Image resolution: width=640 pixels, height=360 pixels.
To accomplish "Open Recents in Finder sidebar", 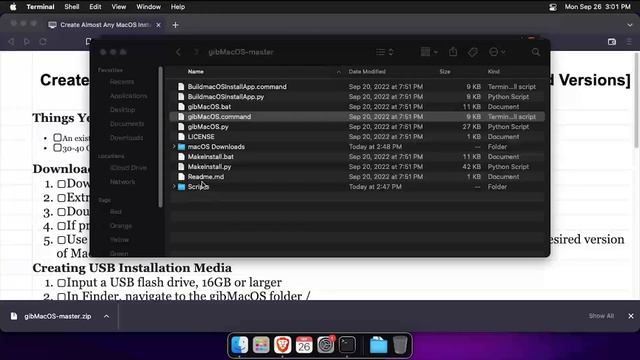I will [122, 82].
